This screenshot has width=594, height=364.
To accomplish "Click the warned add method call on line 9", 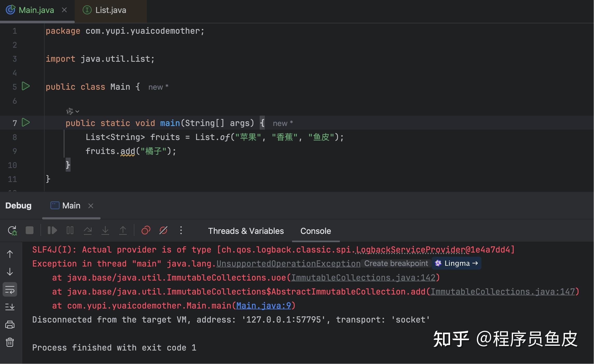I will [x=128, y=151].
